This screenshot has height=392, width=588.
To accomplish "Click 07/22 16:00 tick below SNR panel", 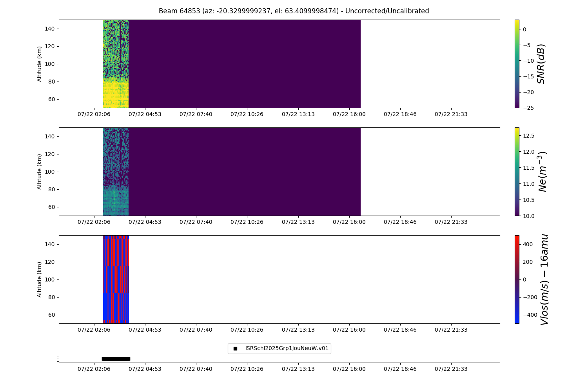I will point(349,114).
